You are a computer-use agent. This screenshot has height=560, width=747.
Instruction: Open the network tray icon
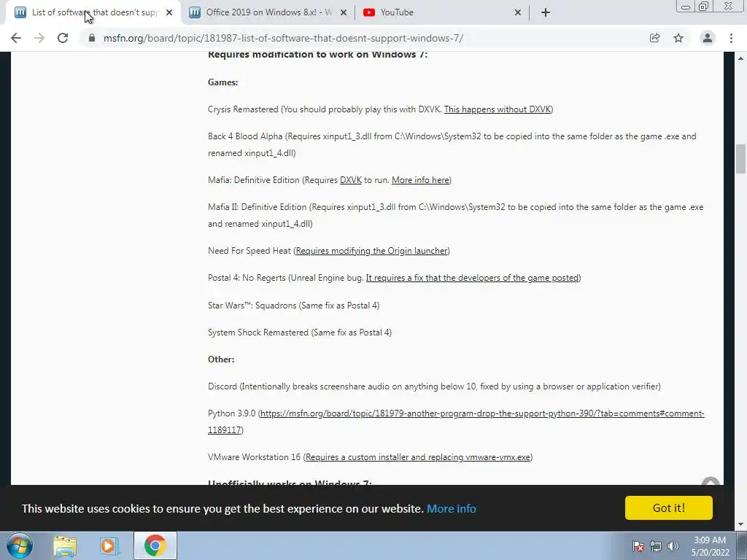point(656,546)
